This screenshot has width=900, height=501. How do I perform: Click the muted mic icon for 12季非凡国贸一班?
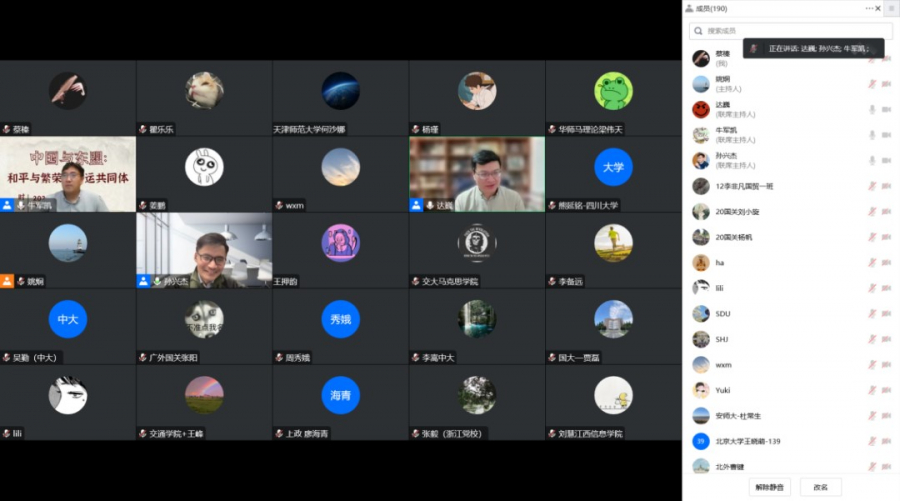pyautogui.click(x=872, y=186)
